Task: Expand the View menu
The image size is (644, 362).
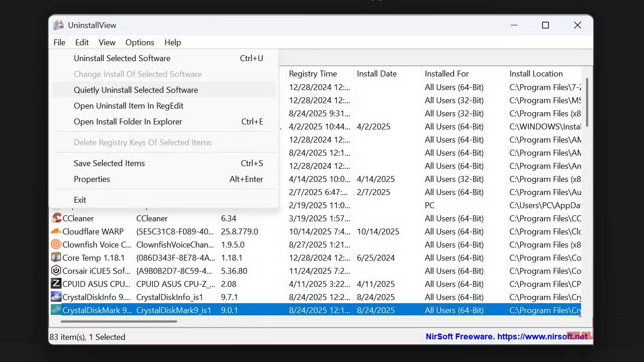Action: click(107, 43)
